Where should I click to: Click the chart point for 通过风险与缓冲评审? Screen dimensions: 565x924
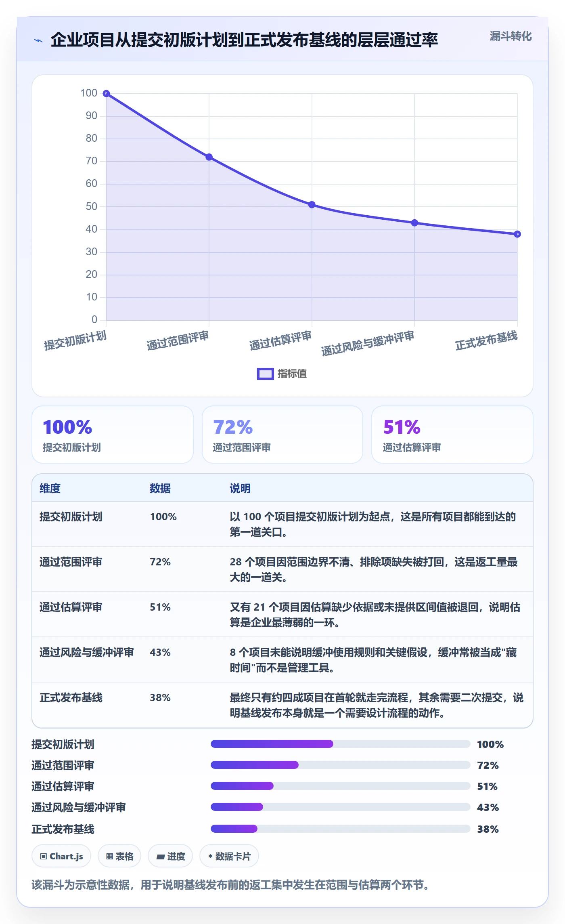coord(414,223)
